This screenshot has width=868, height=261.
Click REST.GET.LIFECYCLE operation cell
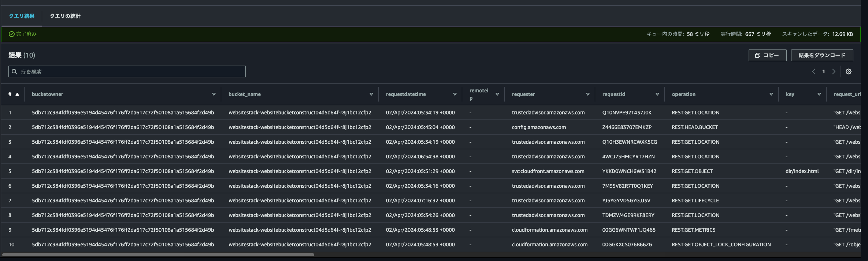click(x=695, y=201)
